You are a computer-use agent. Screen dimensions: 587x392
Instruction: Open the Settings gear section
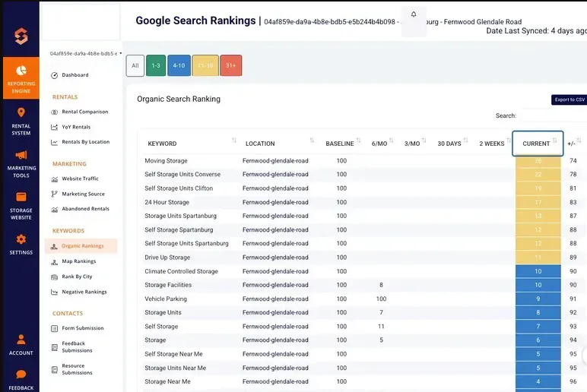pos(21,245)
